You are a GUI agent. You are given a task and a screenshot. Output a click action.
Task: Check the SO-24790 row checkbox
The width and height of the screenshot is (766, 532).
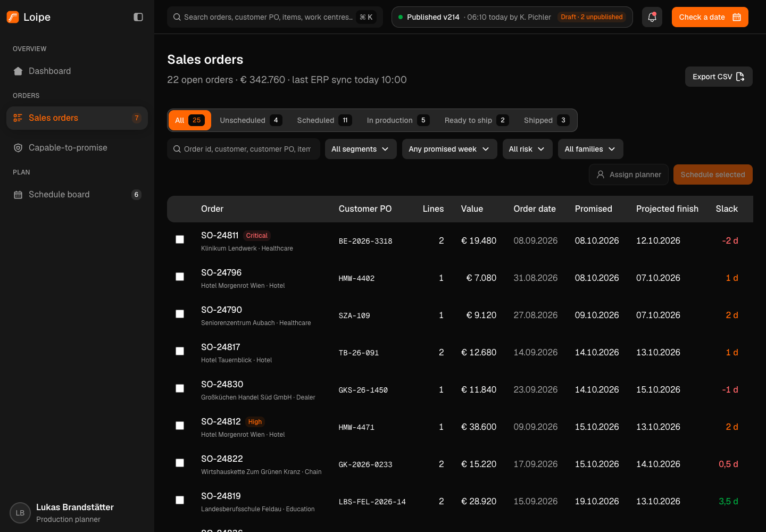(x=180, y=314)
